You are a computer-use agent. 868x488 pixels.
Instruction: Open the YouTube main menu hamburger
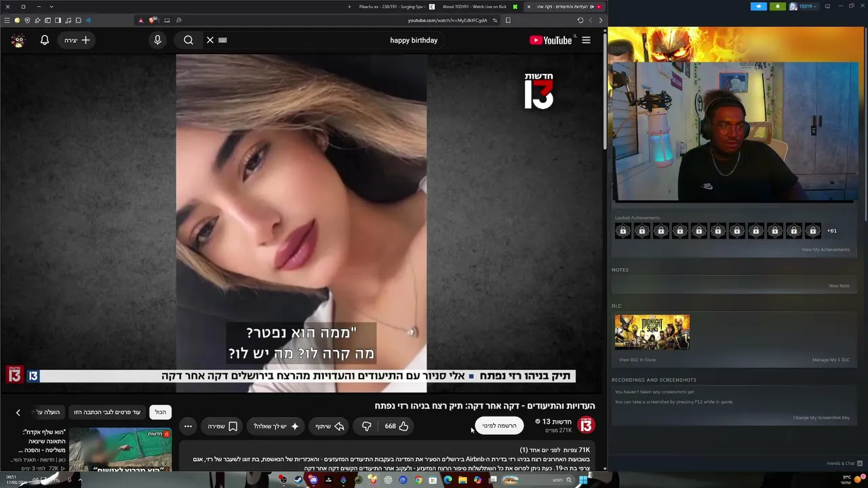click(x=586, y=40)
